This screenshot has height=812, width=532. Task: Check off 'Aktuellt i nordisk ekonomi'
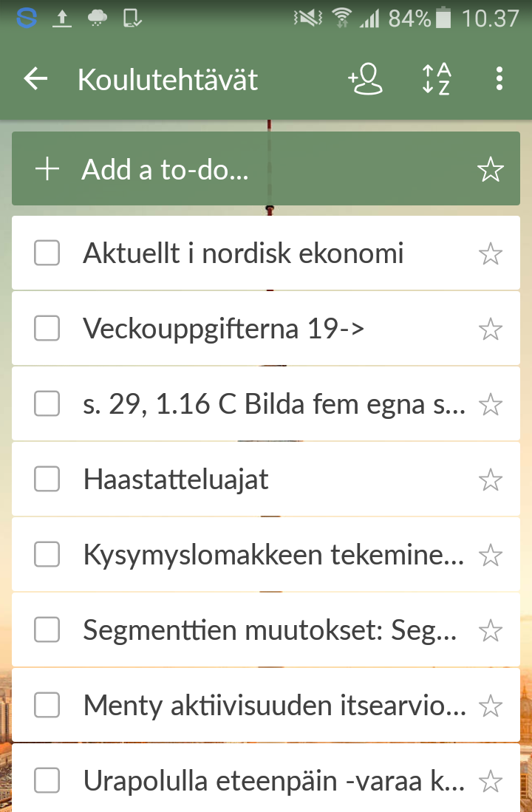[47, 254]
